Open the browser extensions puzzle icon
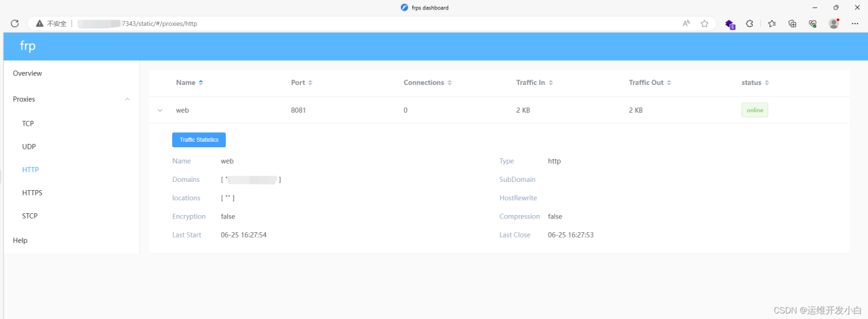Screen dimensions: 868x319 pos(749,23)
